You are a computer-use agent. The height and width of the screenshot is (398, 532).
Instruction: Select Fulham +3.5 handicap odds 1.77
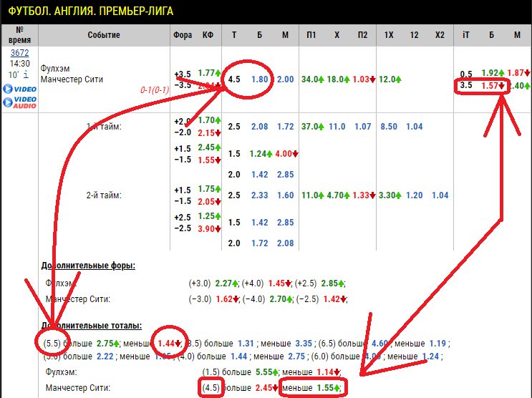(x=207, y=73)
